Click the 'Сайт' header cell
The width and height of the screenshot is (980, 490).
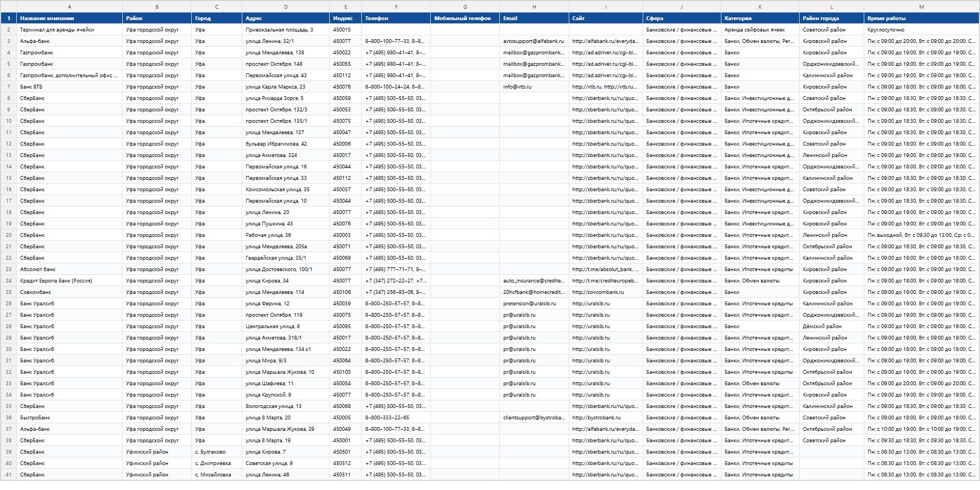tap(606, 18)
